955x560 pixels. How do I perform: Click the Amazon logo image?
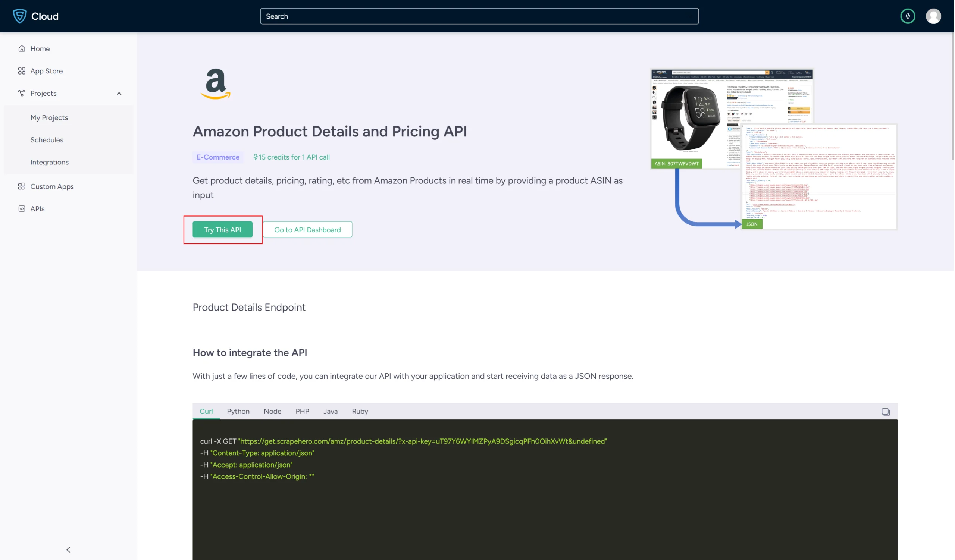click(216, 84)
